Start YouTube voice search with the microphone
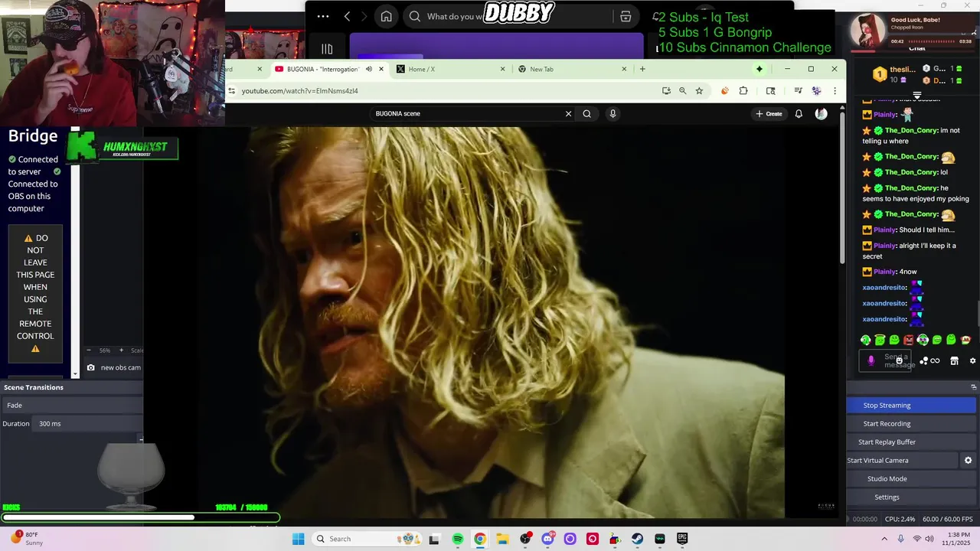Screen dimensions: 980x551 click(x=612, y=114)
